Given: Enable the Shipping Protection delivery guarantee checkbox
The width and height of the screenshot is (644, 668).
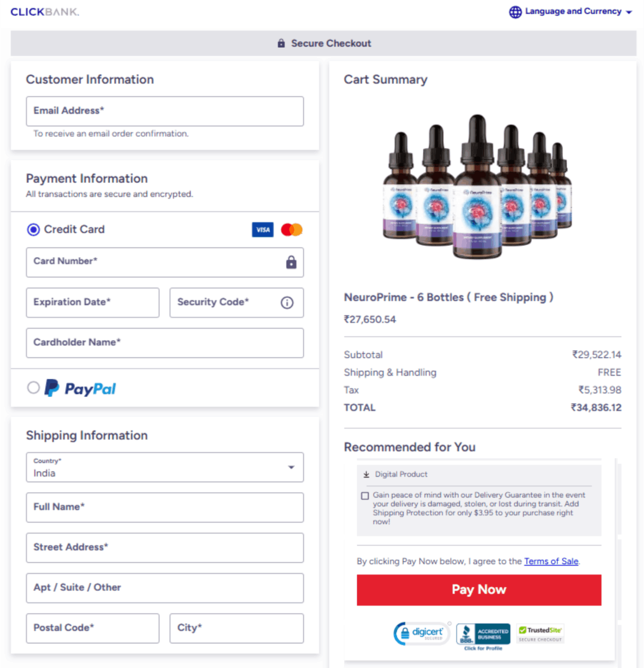Looking at the screenshot, I should (365, 495).
